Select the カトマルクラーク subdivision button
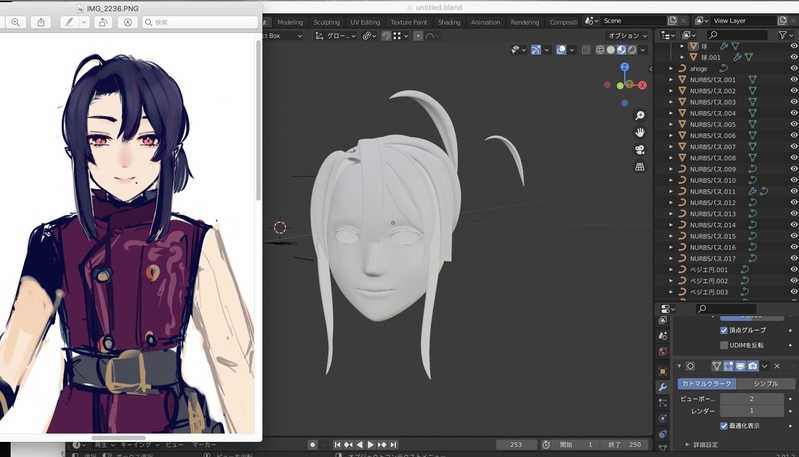799x457 pixels. pos(707,383)
